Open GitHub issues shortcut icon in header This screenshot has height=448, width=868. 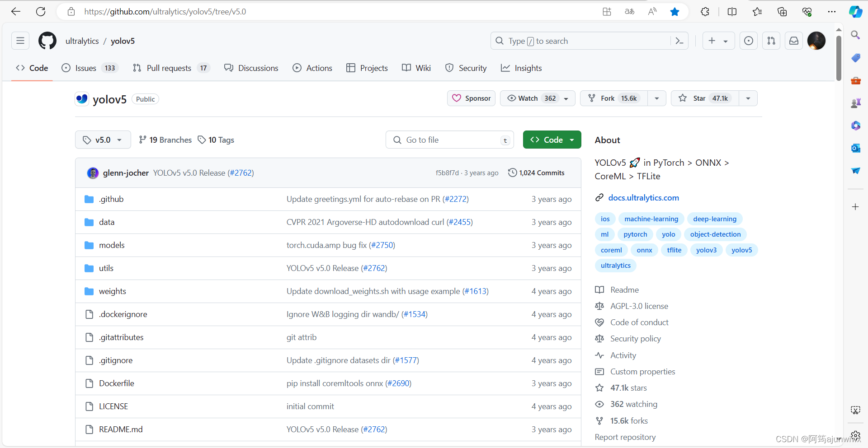[749, 41]
